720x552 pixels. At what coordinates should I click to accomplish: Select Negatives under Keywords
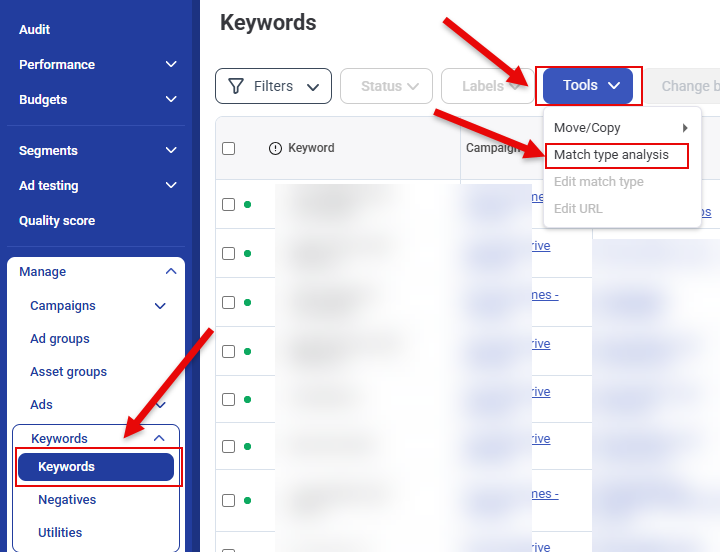[67, 500]
